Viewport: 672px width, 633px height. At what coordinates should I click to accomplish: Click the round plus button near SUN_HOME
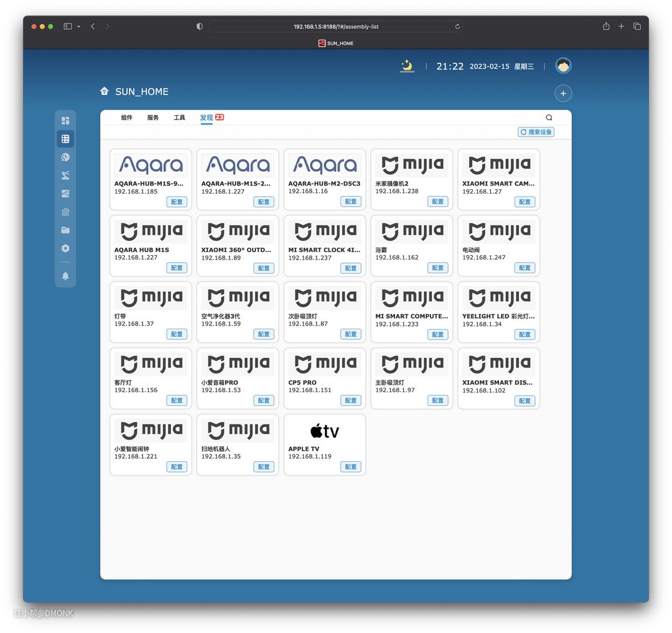tap(562, 93)
